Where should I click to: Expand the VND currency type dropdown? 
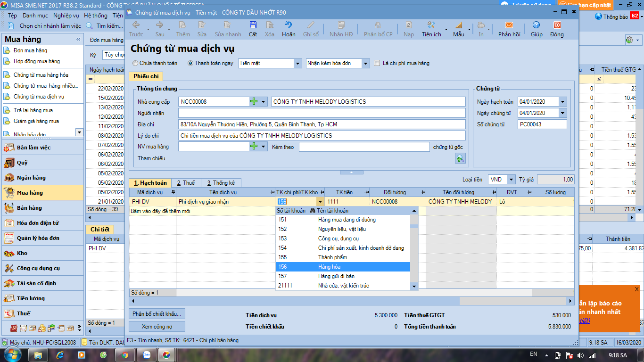[512, 180]
